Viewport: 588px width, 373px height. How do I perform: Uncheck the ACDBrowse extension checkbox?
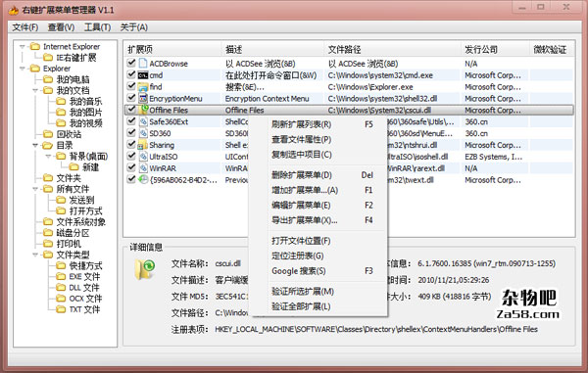[x=131, y=63]
